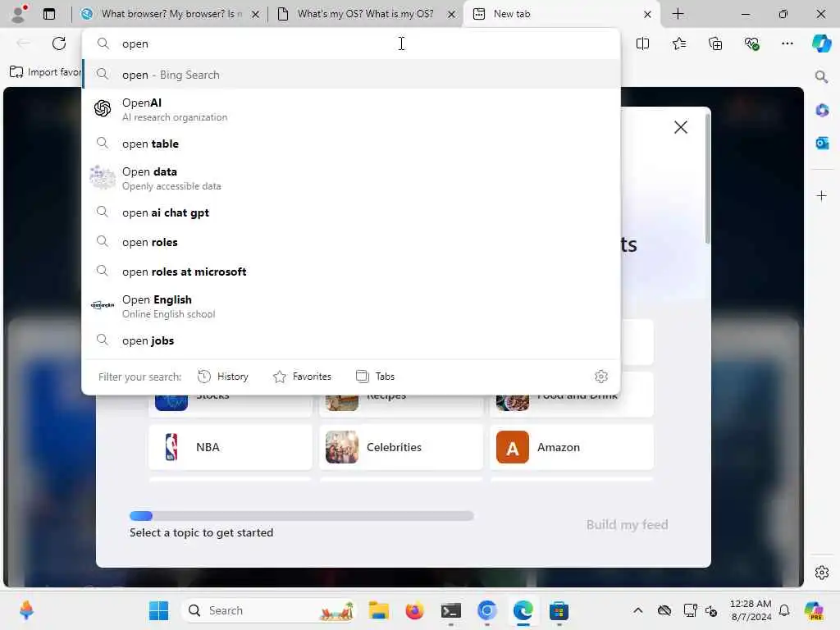This screenshot has height=630, width=840.
Task: Open Outlook sidebar icon
Action: click(x=822, y=143)
